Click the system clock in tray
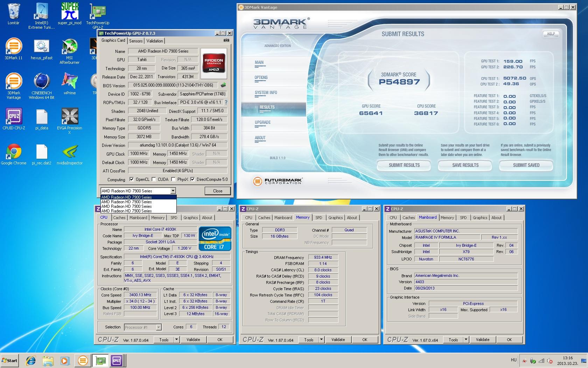This screenshot has width=588, height=368. [x=568, y=361]
